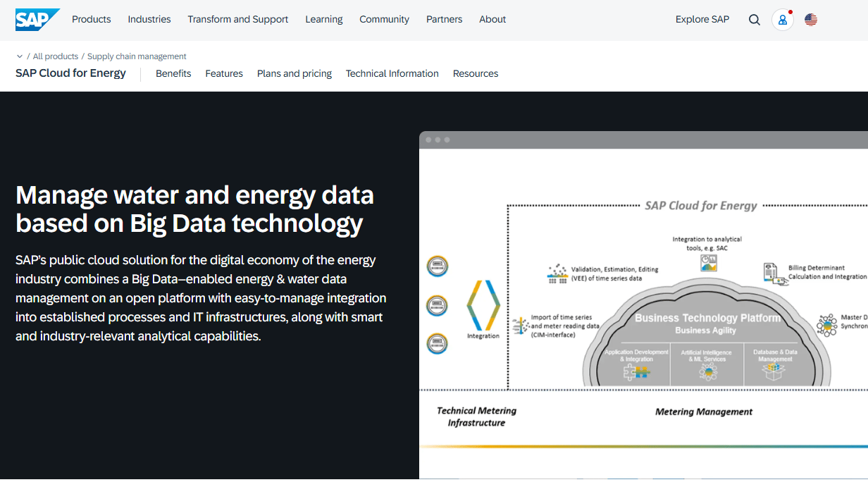Go to All products breadcrumb

(x=56, y=56)
